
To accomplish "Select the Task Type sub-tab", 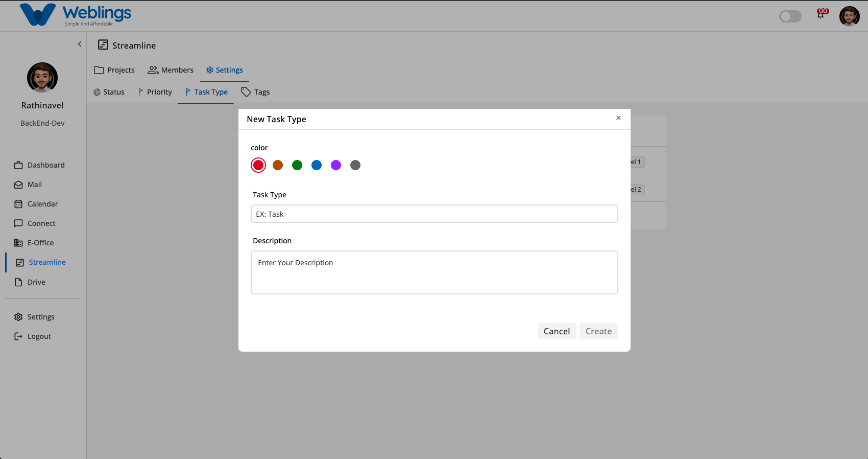I will tap(206, 92).
